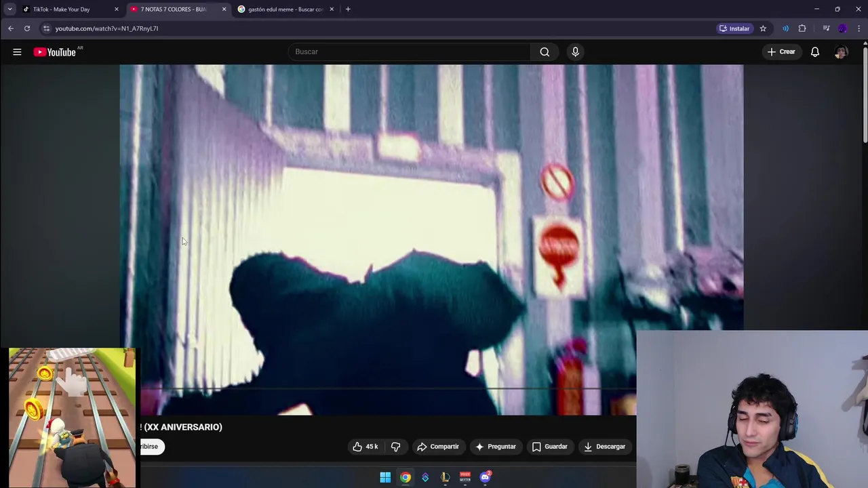The height and width of the screenshot is (488, 868).
Task: Close the 7 NOTAS 7 COLORES tab
Action: pyautogui.click(x=224, y=9)
